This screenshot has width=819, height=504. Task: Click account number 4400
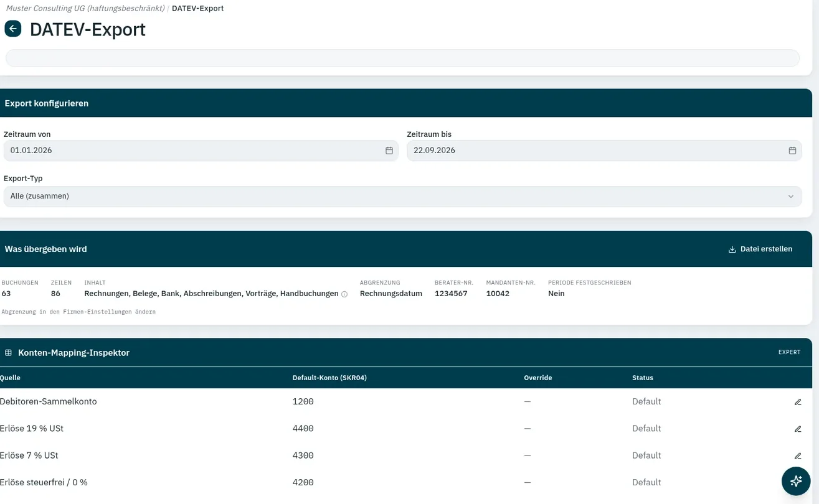click(x=303, y=429)
